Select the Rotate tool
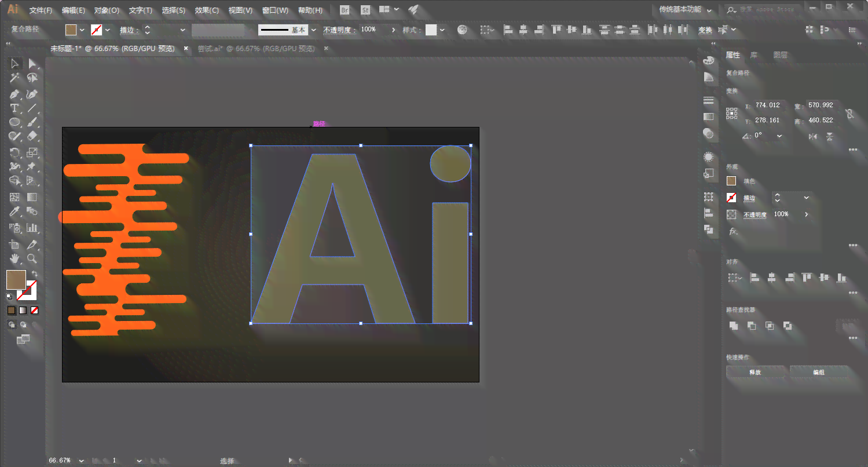Image resolution: width=868 pixels, height=467 pixels. (x=15, y=153)
